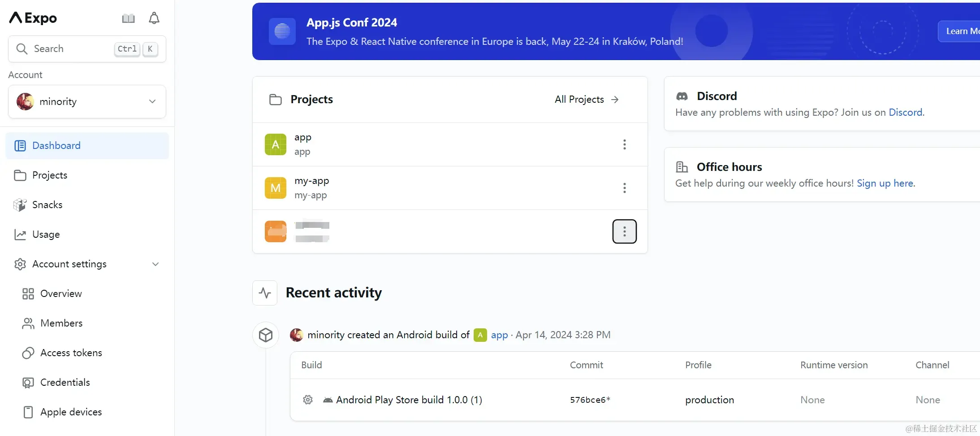Viewport: 980px width, 436px height.
Task: Click the build status gear icon
Action: [x=308, y=400]
